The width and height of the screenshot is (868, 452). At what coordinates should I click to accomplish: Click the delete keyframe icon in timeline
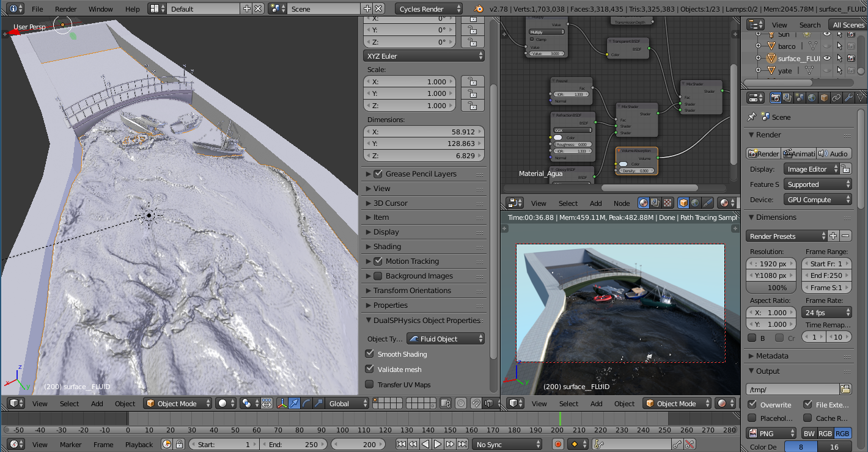[x=689, y=445]
